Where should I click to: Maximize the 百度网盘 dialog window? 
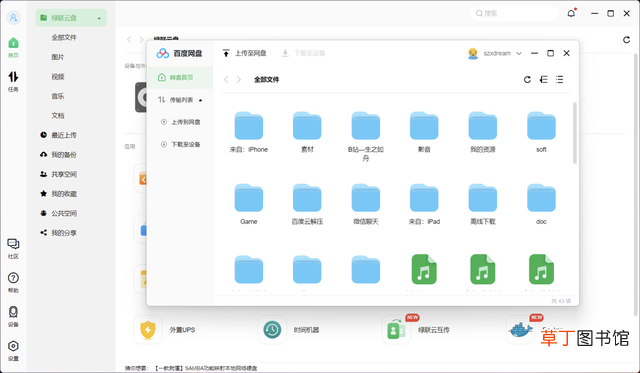coord(551,53)
